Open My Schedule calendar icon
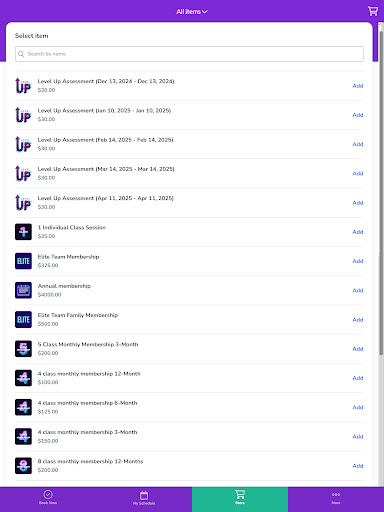Screen dimensions: 384x512 tap(144, 495)
